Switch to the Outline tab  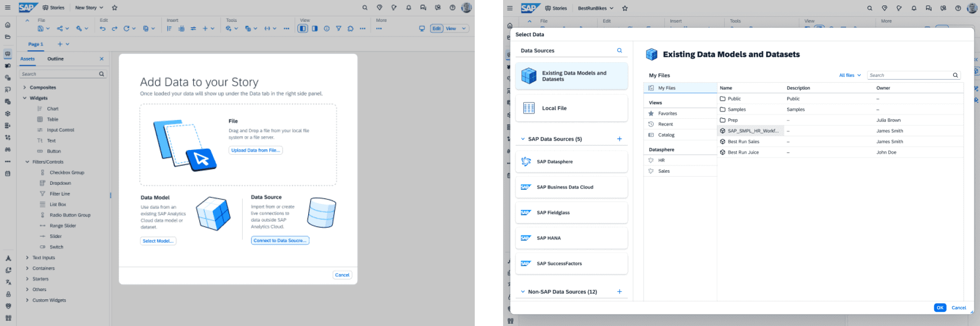[x=56, y=59]
